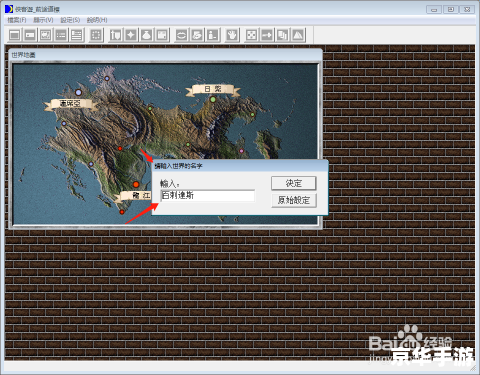Click the pouch bag toolbar icon
This screenshot has width=480, height=375.
pos(147,35)
